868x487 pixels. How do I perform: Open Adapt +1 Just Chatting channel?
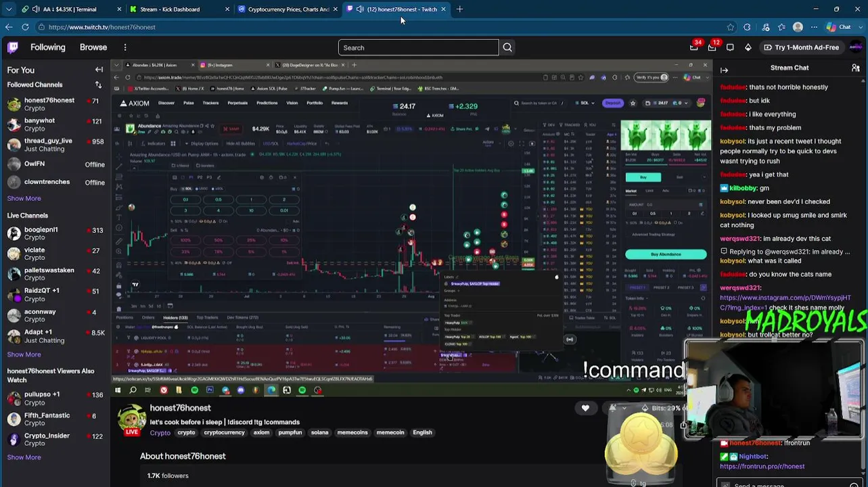55,336
